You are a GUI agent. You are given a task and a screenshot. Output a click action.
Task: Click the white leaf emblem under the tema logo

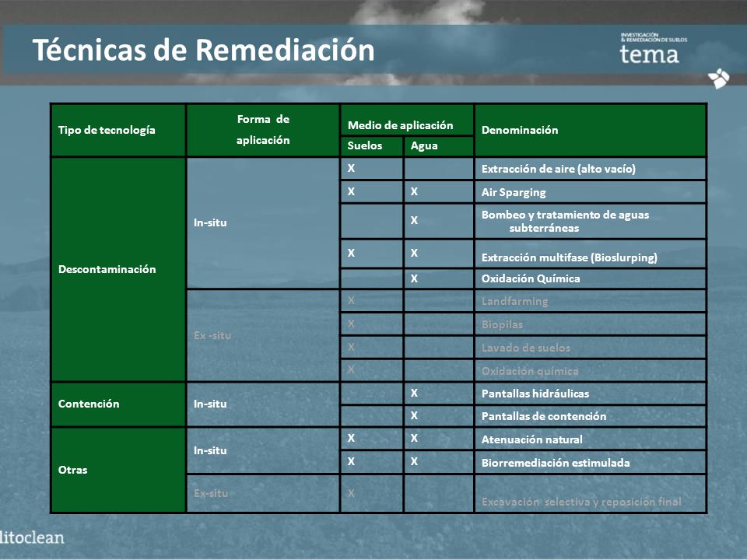[x=718, y=78]
